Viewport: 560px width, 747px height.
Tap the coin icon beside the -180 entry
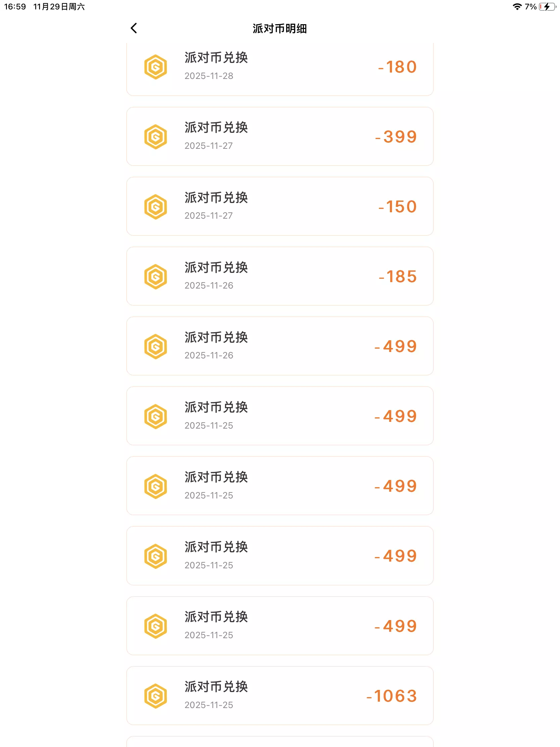coord(156,67)
